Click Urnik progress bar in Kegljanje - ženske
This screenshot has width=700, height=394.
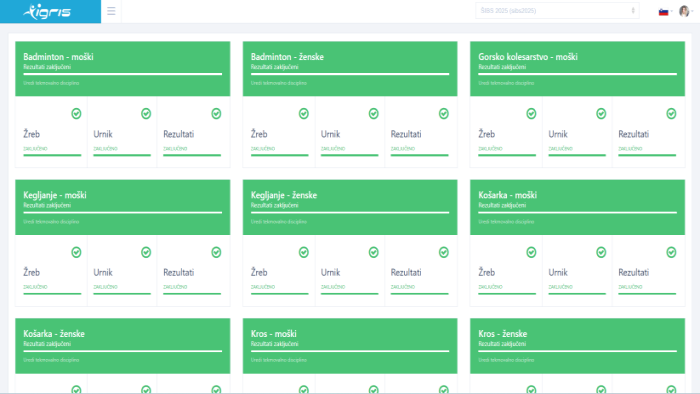click(x=350, y=293)
